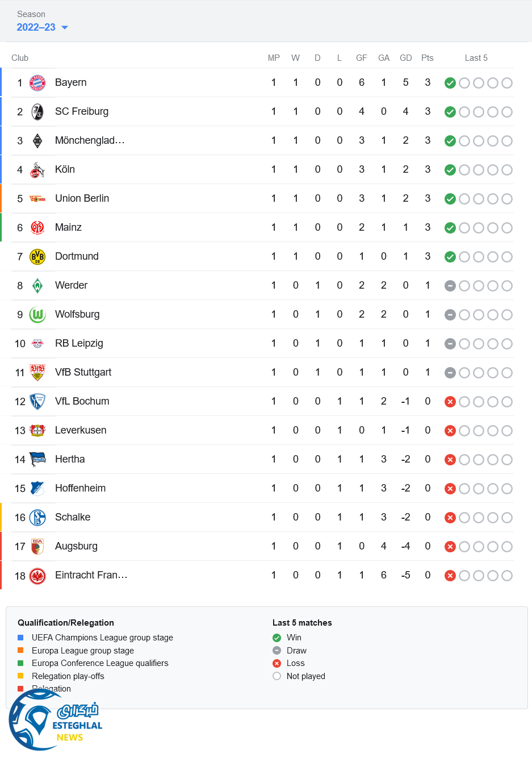
Task: Click the Köln goat crest icon
Action: click(37, 170)
